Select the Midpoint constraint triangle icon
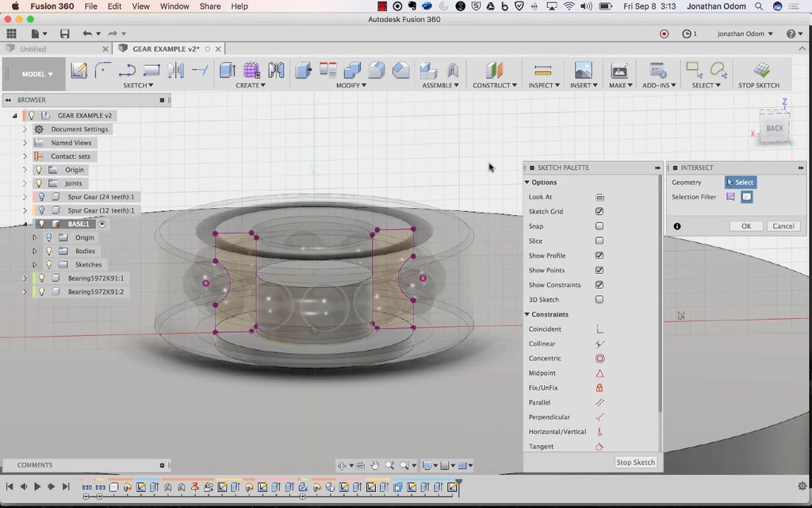This screenshot has width=812, height=508. 599,373
